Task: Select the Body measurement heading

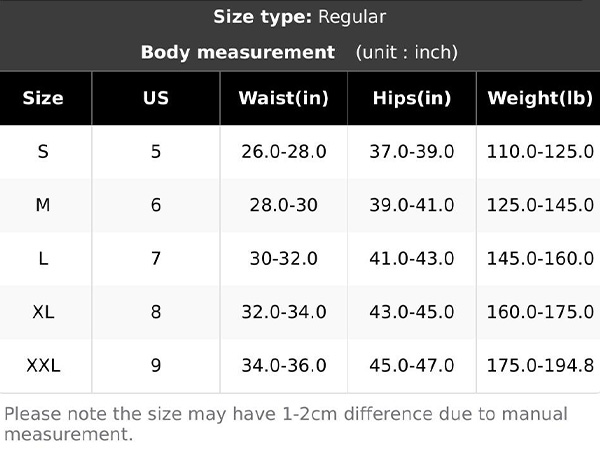Action: (x=238, y=52)
